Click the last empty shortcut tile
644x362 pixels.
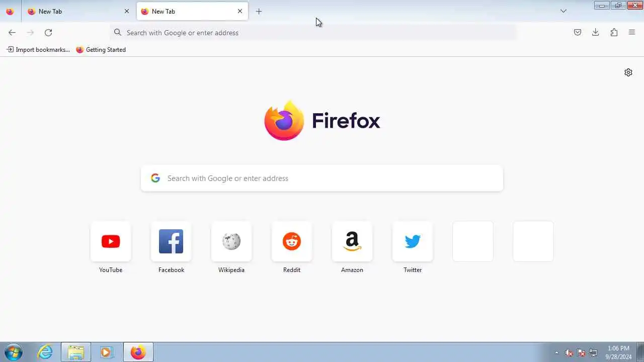point(533,241)
